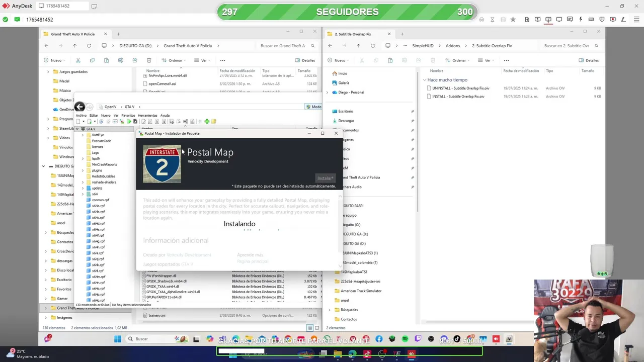The image size is (644, 362).
Task: Select UNINSTALL - Subtitle Overlap Fix.oiv file
Action: click(460, 88)
